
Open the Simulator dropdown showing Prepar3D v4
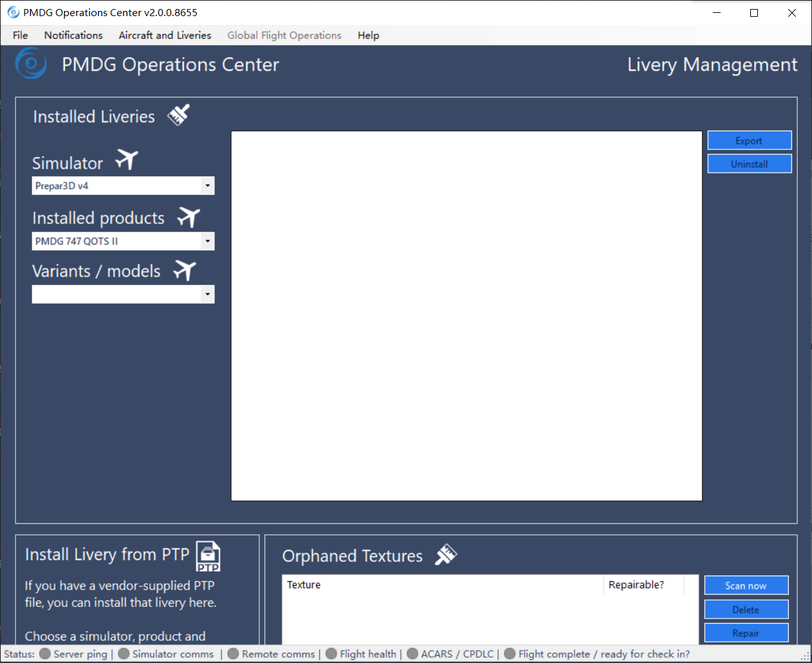[x=123, y=185]
